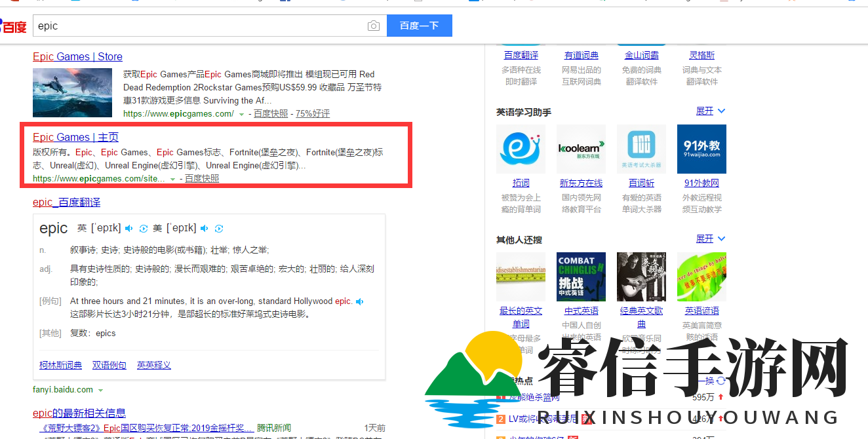Play audio for the Hollywood example sentence

[x=359, y=301]
